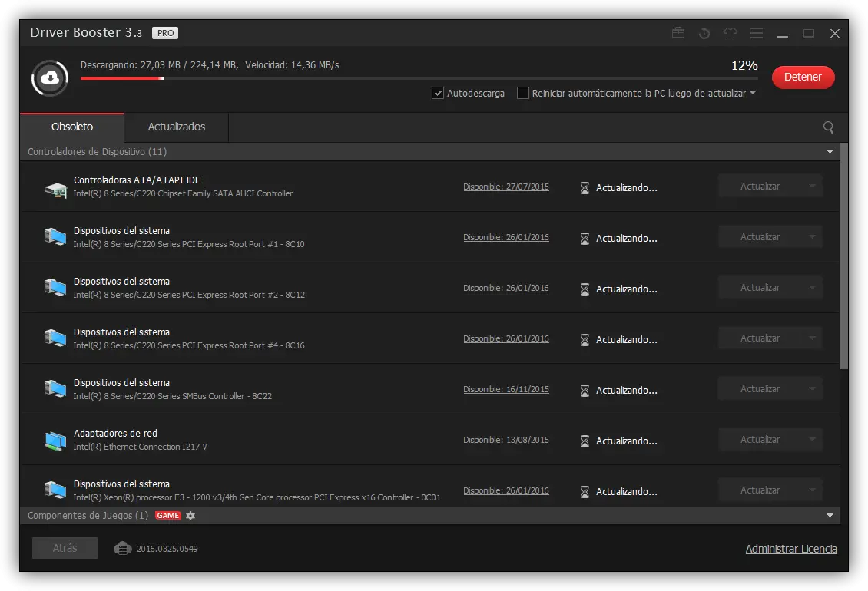This screenshot has width=868, height=591.
Task: Click the driver list vertical scrollbar
Action: (844, 253)
